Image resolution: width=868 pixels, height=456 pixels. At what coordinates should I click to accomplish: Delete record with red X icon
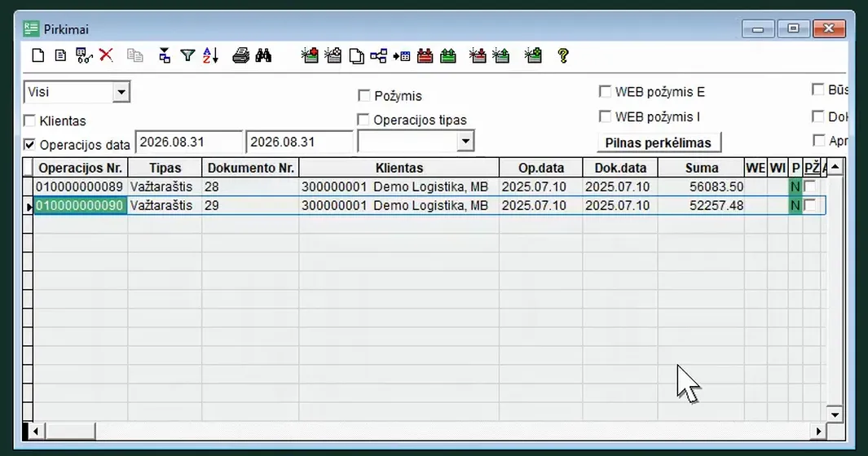106,55
